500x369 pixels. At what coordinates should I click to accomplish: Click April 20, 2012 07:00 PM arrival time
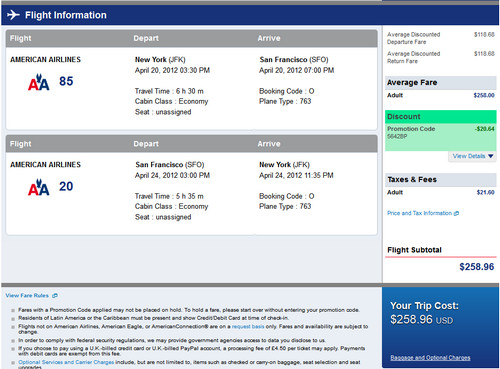pos(297,70)
